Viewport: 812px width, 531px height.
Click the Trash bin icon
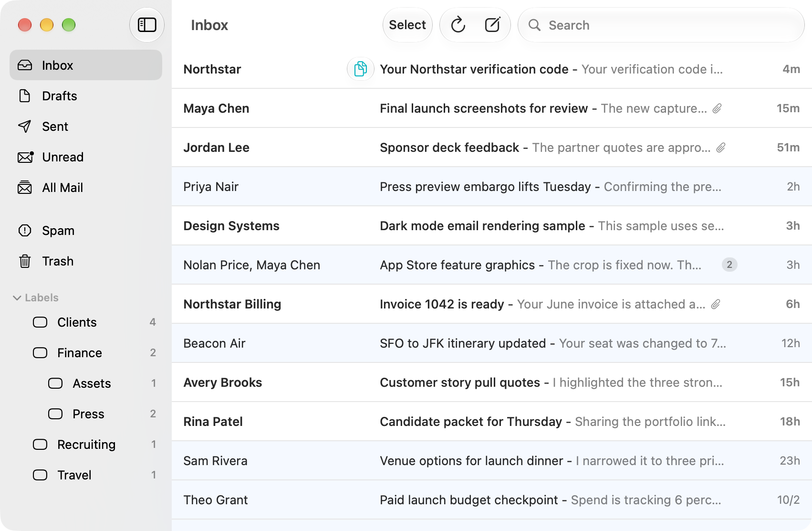click(25, 261)
